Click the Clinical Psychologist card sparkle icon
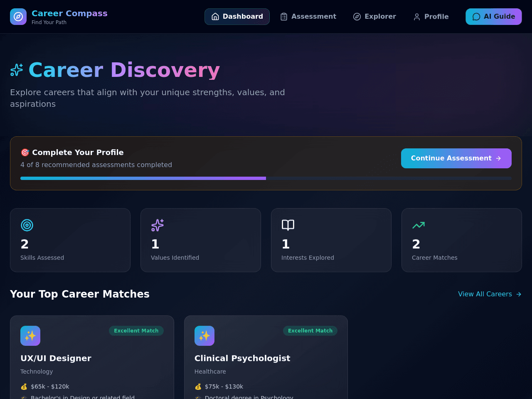 [x=204, y=336]
